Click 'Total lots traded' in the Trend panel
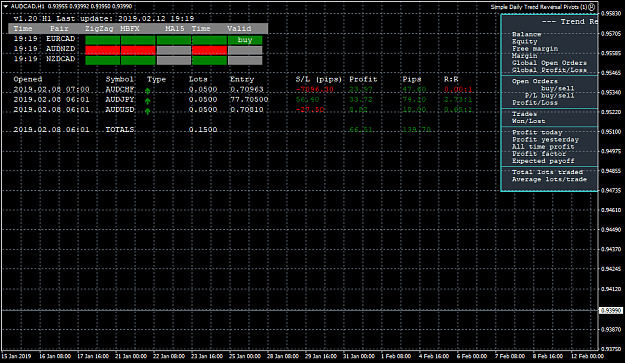 click(547, 172)
